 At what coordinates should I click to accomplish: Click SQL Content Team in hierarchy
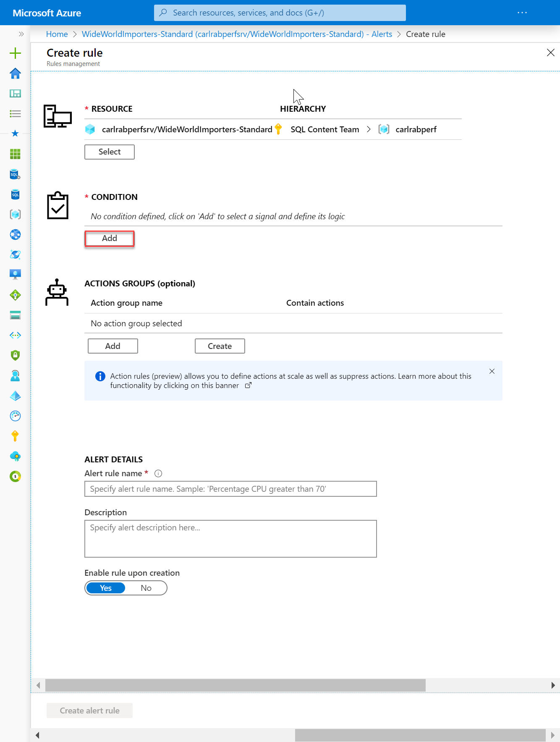325,129
